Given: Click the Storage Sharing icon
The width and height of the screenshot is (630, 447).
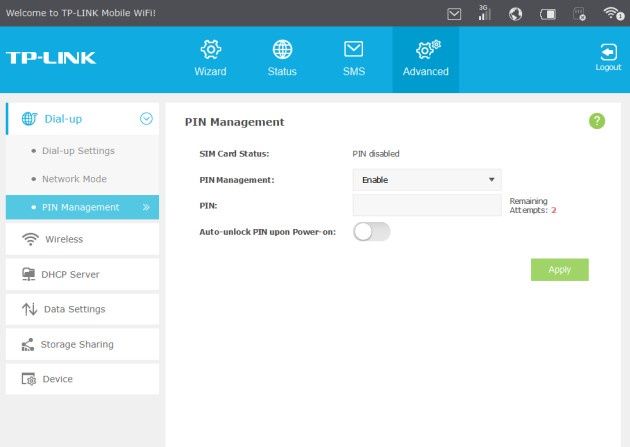Looking at the screenshot, I should 28,345.
